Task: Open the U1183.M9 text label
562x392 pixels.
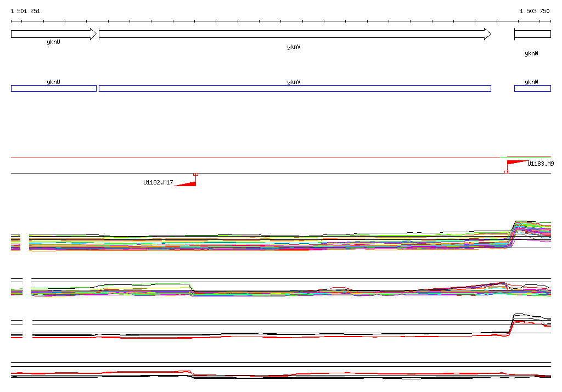Action: coord(541,164)
